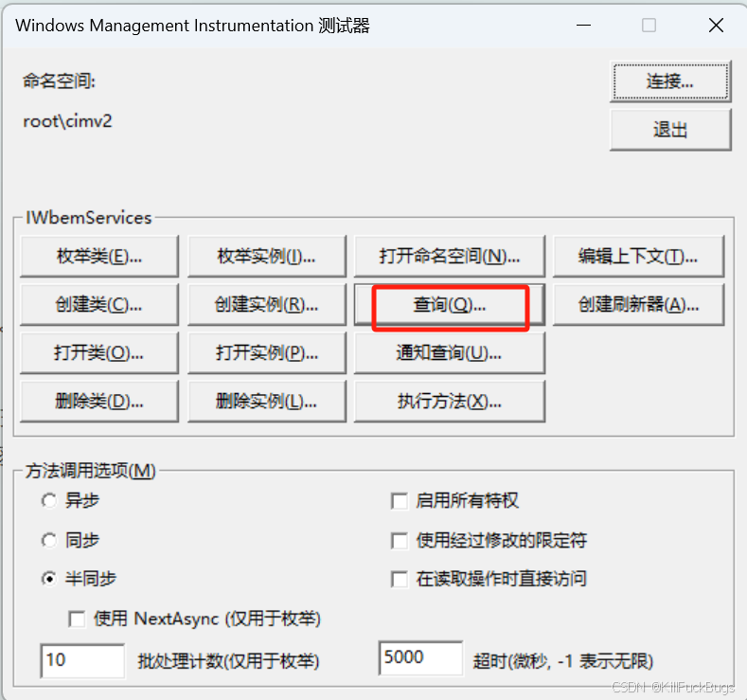Click the batch count field showing 10
The height and width of the screenshot is (700, 747).
(83, 660)
